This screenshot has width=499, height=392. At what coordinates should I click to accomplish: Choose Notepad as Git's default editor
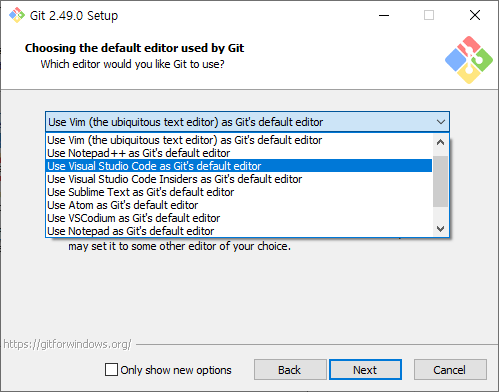239,231
